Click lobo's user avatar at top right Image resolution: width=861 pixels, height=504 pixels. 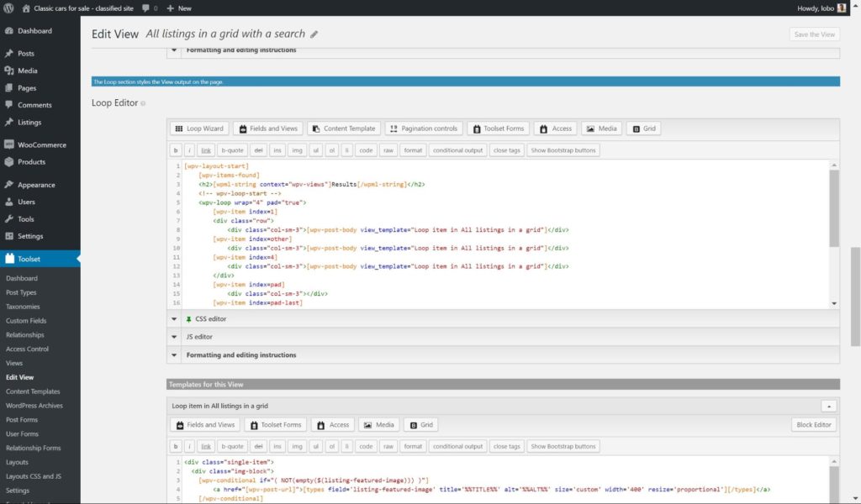(843, 8)
